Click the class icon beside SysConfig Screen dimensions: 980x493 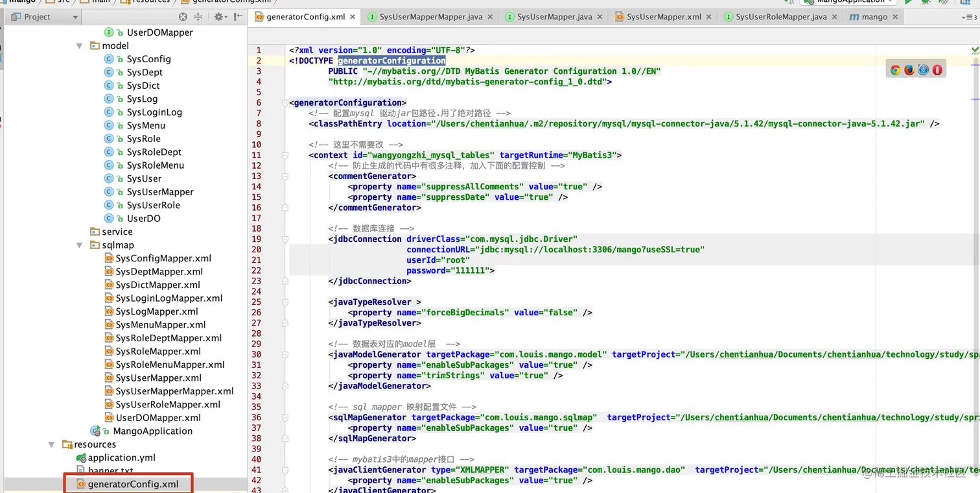109,59
